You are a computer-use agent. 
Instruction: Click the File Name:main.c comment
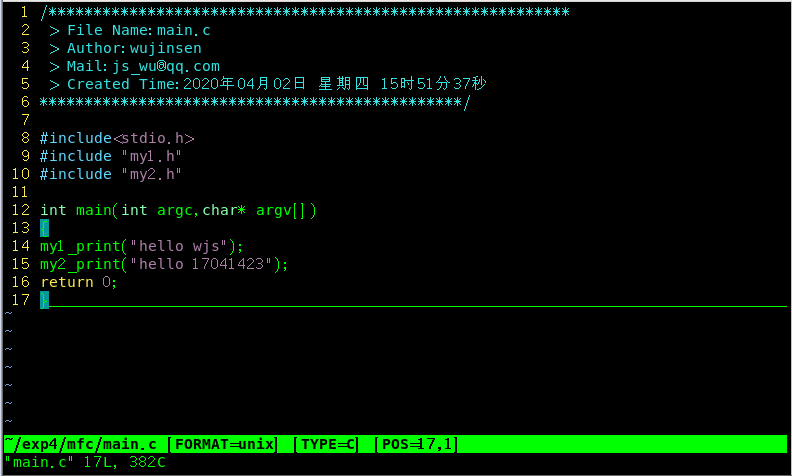coord(138,30)
